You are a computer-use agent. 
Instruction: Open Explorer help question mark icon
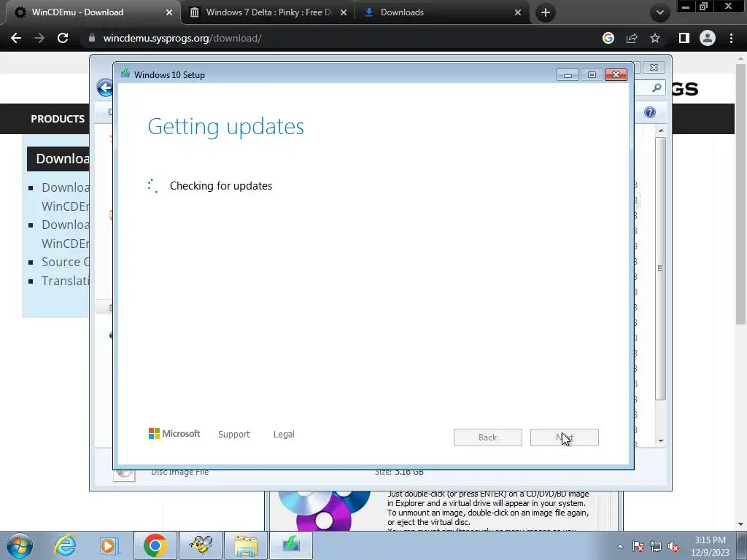pos(650,112)
